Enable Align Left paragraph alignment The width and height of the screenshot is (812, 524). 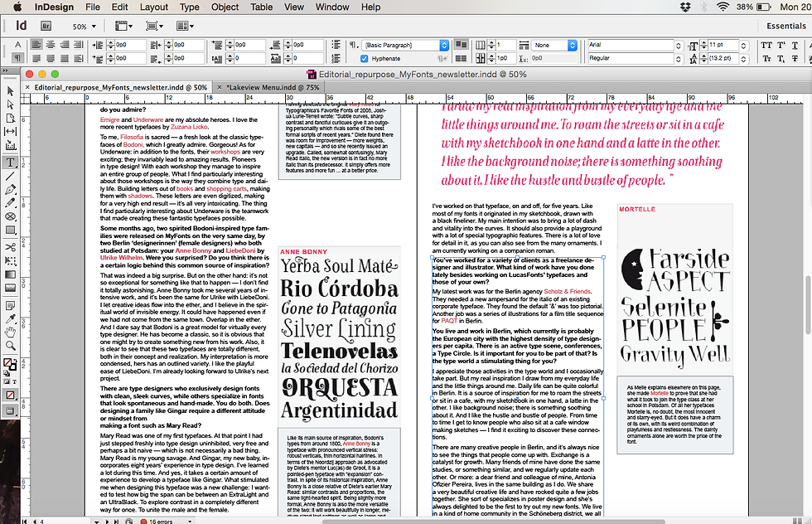coord(36,45)
